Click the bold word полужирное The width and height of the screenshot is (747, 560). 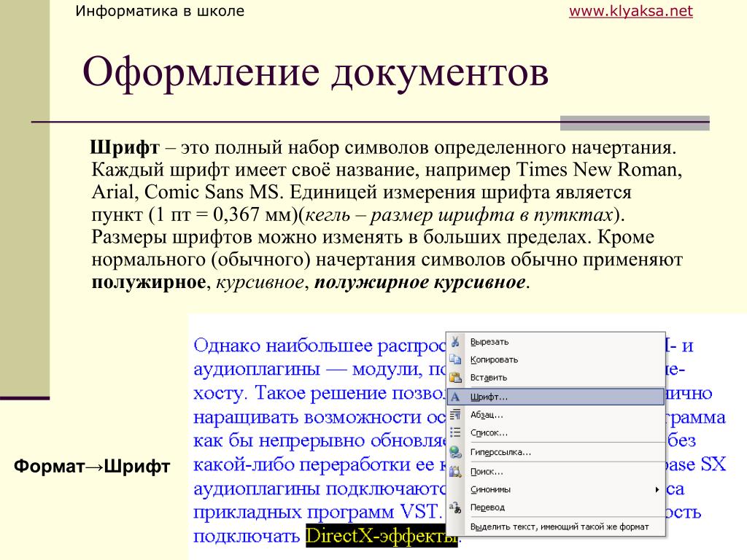149,282
